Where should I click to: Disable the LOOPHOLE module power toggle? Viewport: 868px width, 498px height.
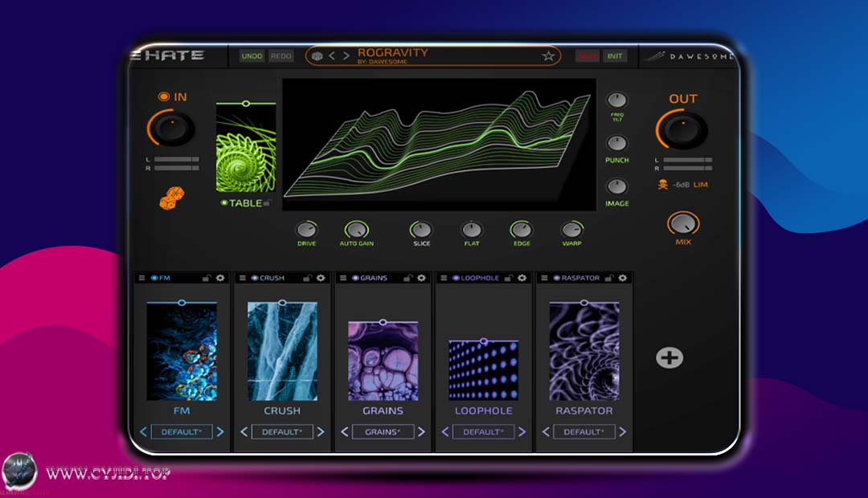point(456,278)
